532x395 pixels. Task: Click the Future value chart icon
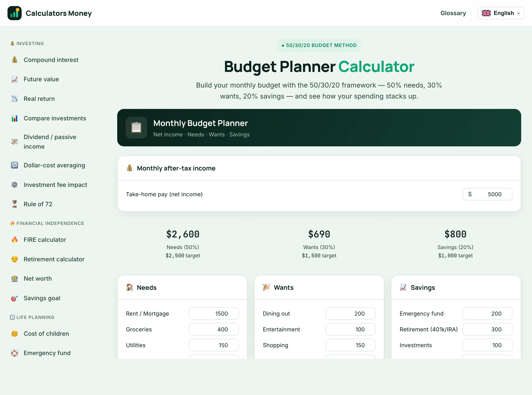coord(15,79)
